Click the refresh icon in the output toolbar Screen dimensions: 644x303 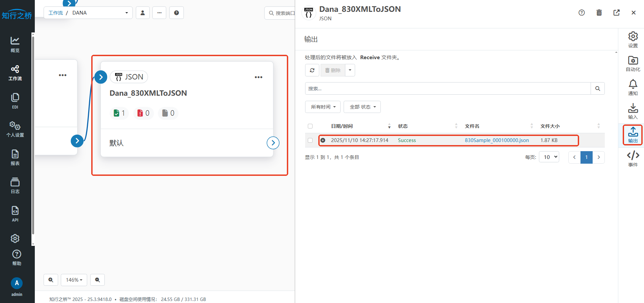pos(312,70)
